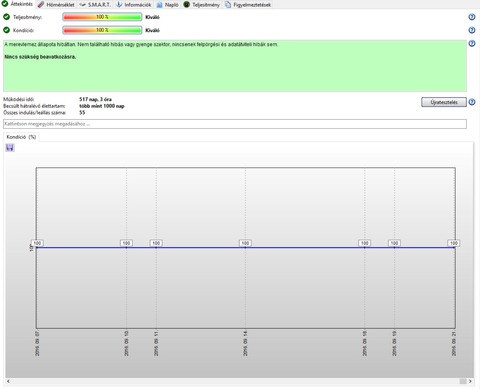This screenshot has height=389, width=480.
Task: Click the chart point at 2016.09.10
Action: [x=126, y=247]
